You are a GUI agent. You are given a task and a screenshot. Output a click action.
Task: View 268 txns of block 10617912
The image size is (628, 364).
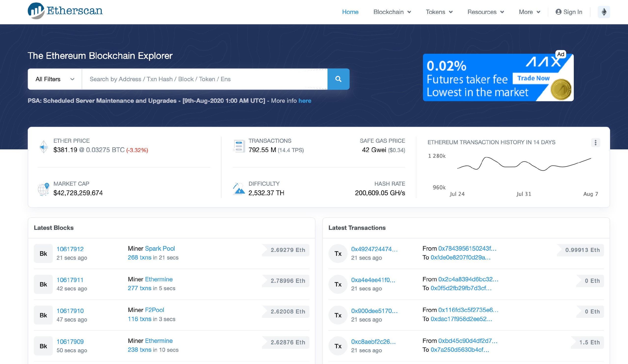140,257
